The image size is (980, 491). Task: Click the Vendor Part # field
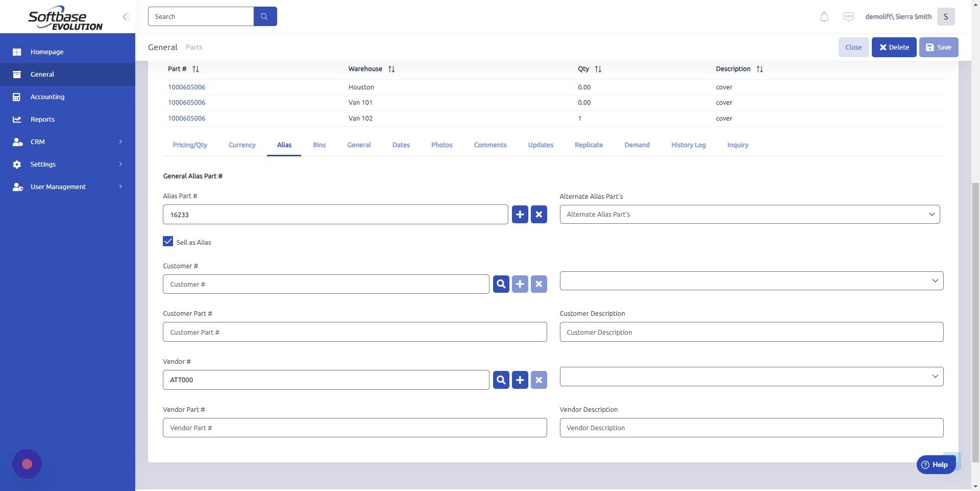click(x=355, y=428)
